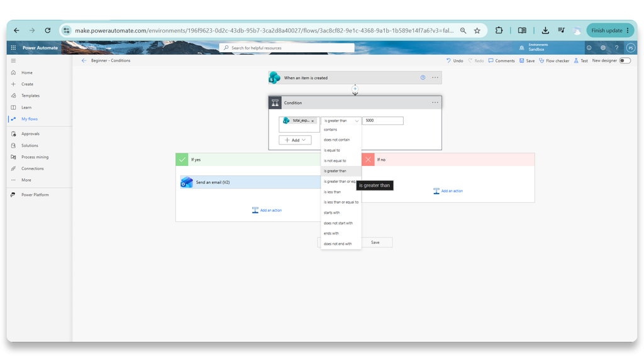This screenshot has height=362, width=644.
Task: Click the Save button below the flow
Action: tap(375, 243)
